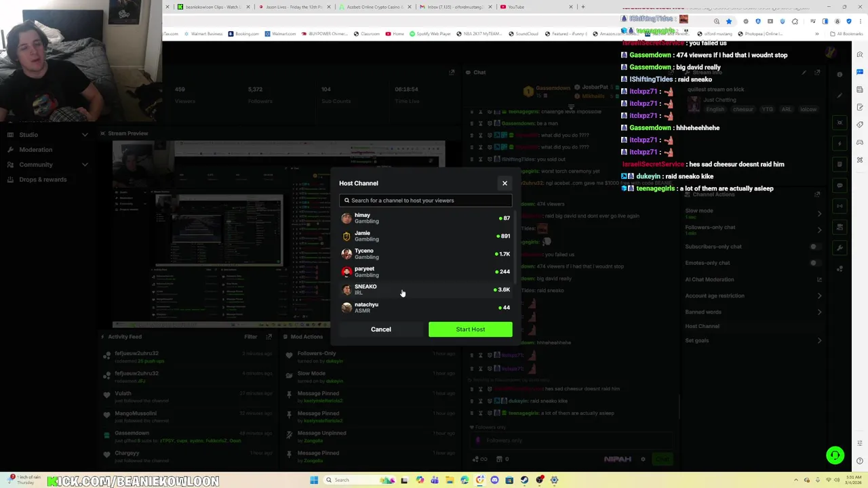Open AI Chat Moderation external link icon

819,279
